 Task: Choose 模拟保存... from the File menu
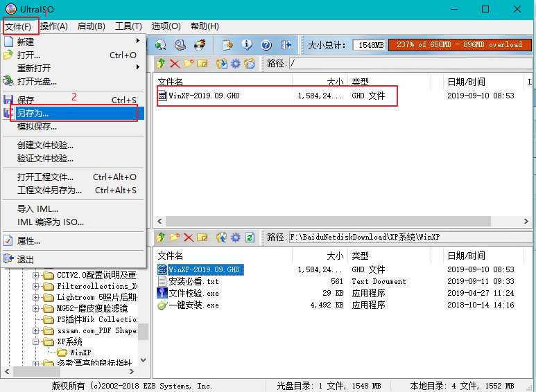point(74,127)
